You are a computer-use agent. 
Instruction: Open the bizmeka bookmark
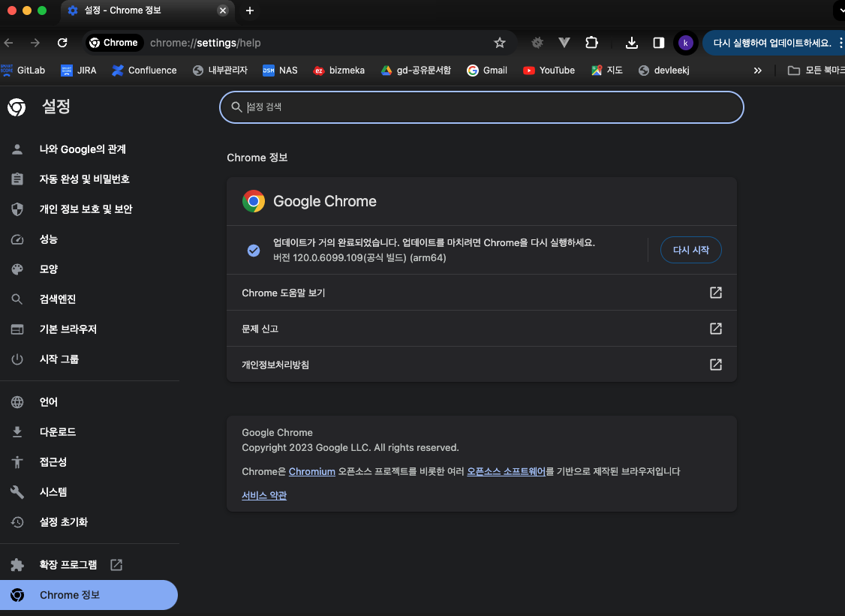click(339, 70)
